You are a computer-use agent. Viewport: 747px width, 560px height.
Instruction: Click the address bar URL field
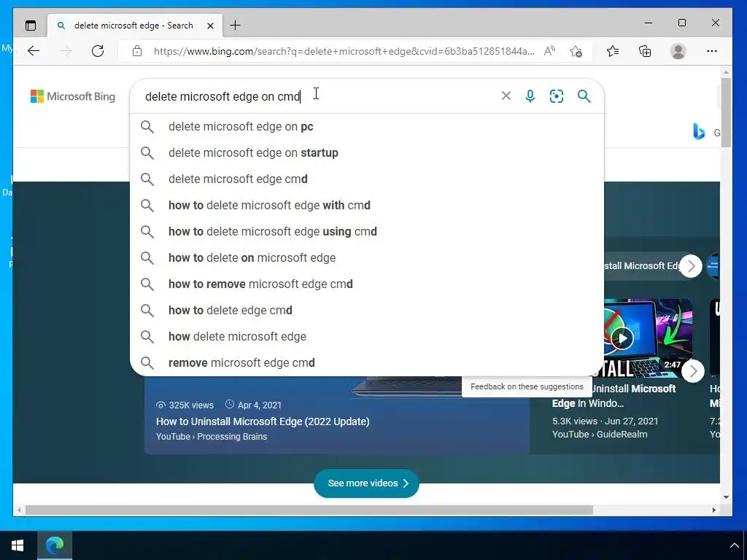[x=344, y=51]
